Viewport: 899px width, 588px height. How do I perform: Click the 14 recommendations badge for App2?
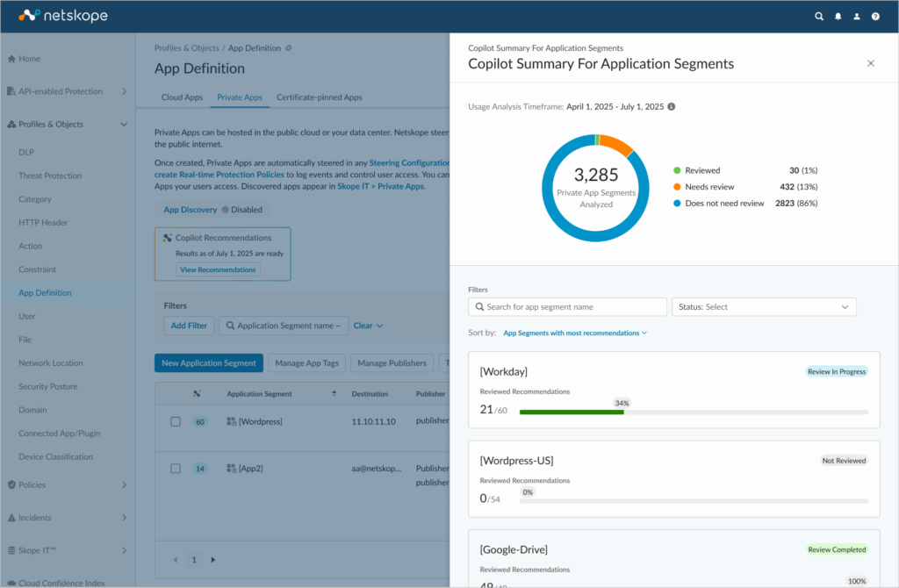tap(200, 469)
